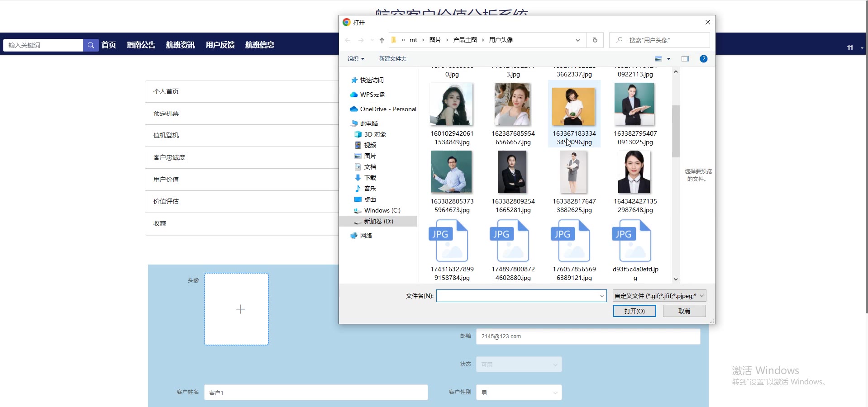Click the search magnifier button in the navbar
Image resolution: width=868 pixels, height=407 pixels.
pyautogui.click(x=91, y=45)
